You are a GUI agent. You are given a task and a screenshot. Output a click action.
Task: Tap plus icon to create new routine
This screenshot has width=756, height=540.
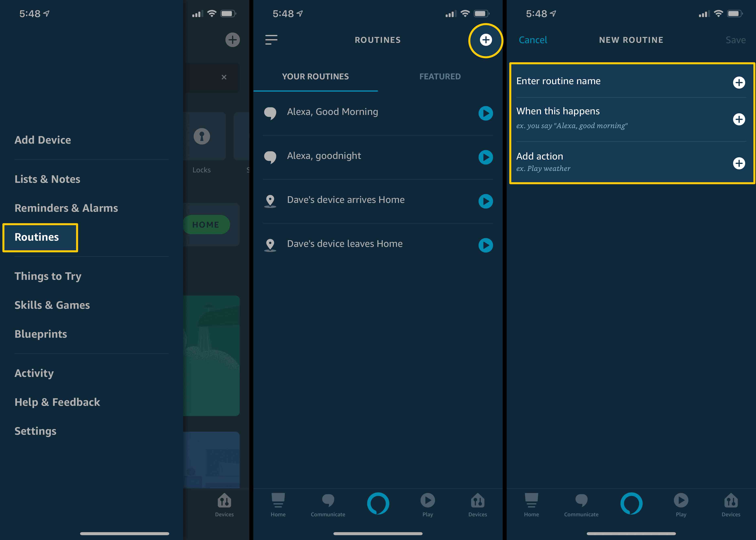[x=486, y=40]
